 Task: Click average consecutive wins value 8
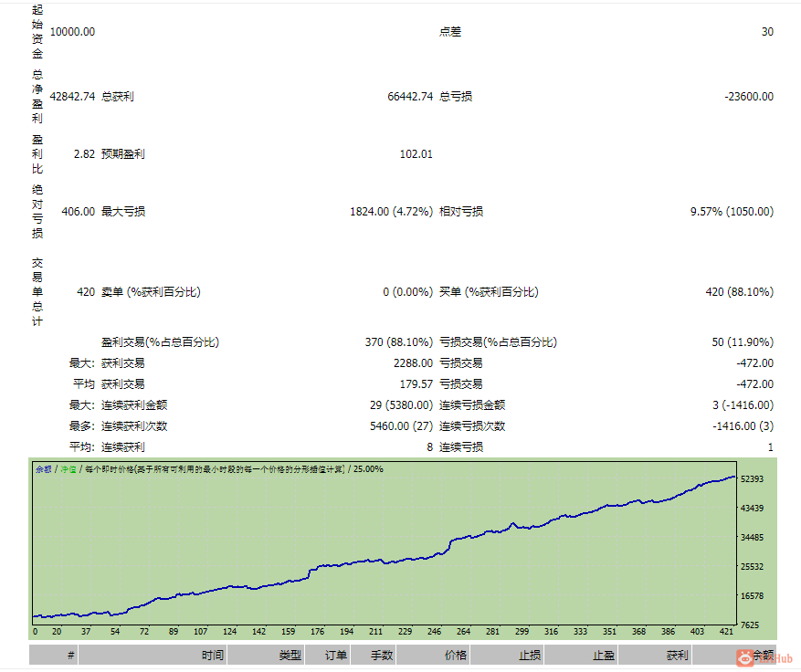(430, 447)
